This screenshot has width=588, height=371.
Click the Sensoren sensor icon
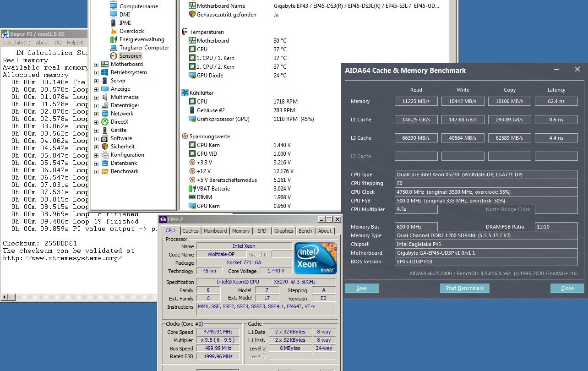pos(114,55)
